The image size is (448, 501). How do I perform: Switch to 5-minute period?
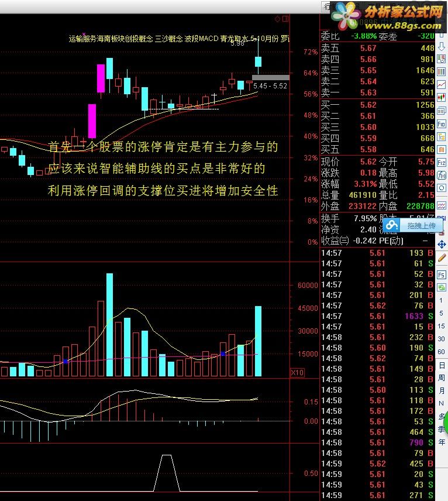pos(441,313)
